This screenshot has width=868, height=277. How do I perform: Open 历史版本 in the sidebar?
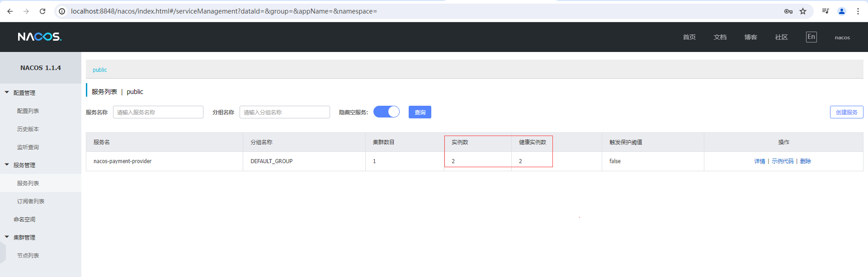28,129
